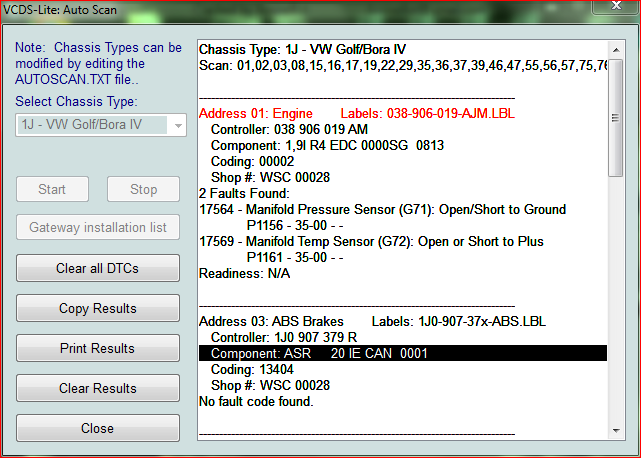Select the 'Scan: 01,02,03,08...' line
Image resolution: width=641 pixels, height=458 pixels.
point(403,65)
